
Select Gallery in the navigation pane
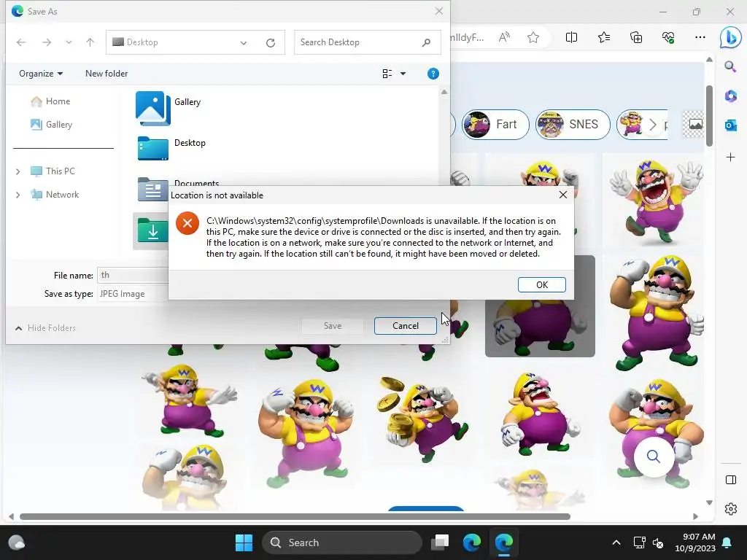52,125
